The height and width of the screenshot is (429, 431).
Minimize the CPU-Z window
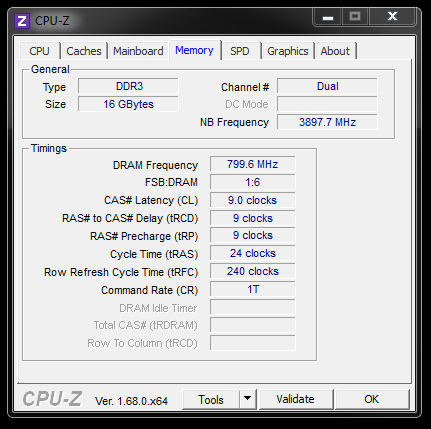click(328, 17)
